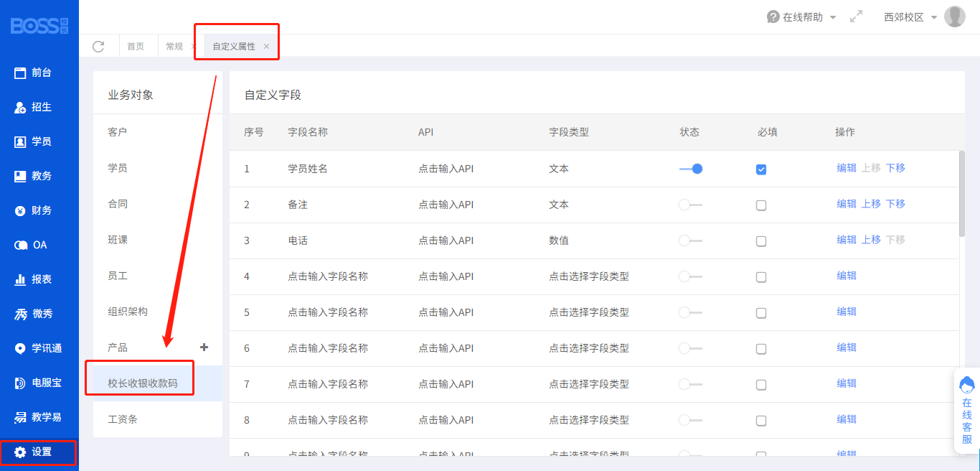Screen dimensions: 980x471
Task: Toggle status switch for row 4
Action: click(x=691, y=276)
